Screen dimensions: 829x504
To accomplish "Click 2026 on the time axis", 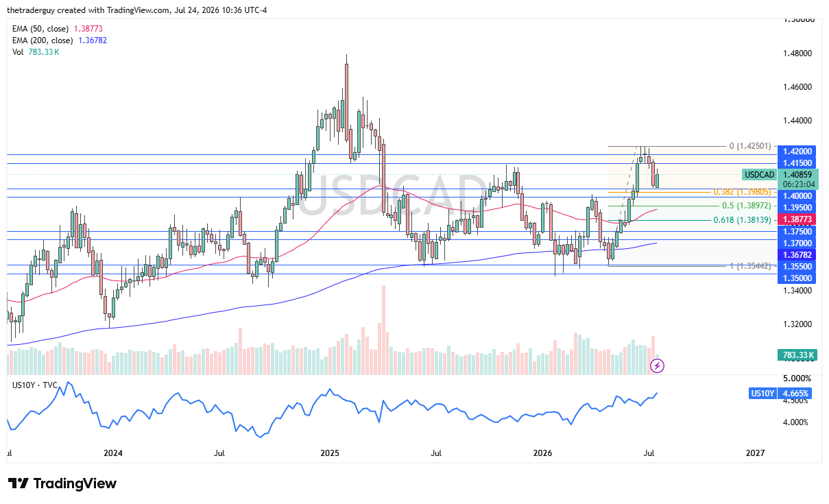I will (x=542, y=453).
